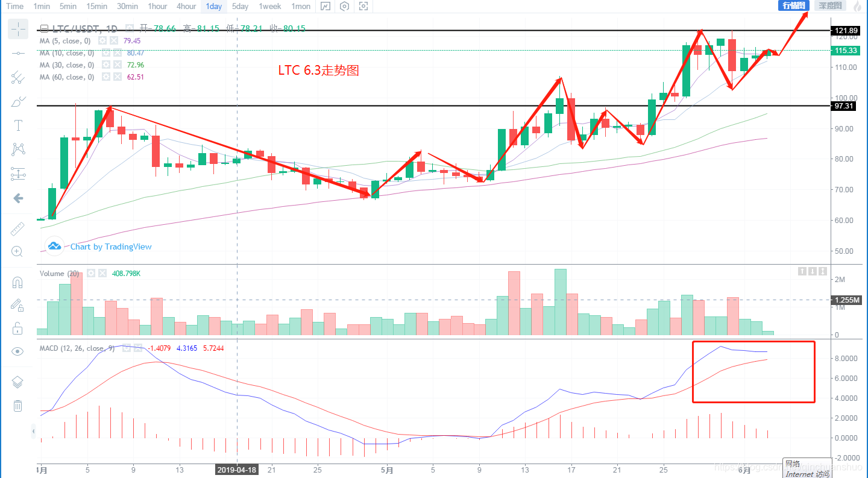The width and height of the screenshot is (868, 478).
Task: Click the flame icon at top right
Action: (858, 6)
